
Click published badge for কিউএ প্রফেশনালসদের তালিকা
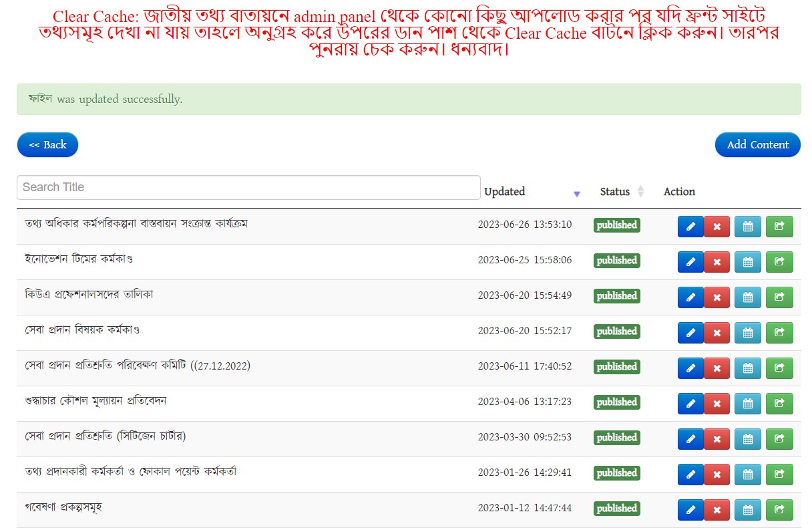616,296
